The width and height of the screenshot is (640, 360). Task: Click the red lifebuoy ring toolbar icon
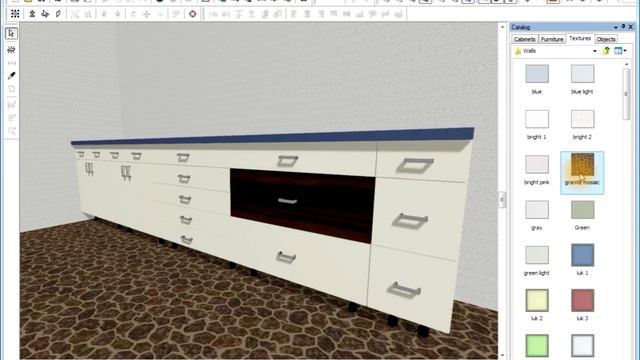click(x=192, y=14)
